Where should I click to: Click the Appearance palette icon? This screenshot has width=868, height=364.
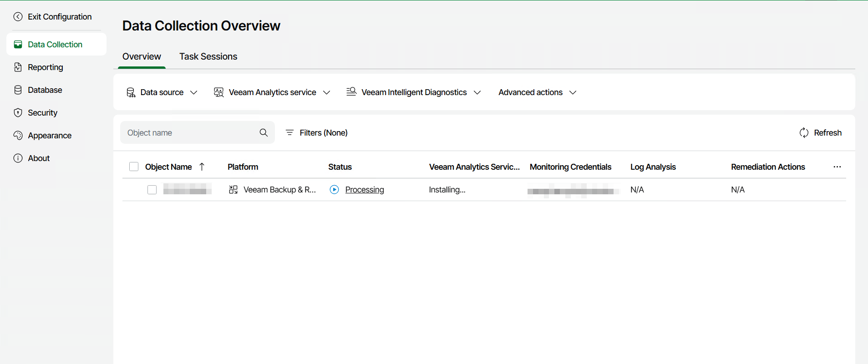coord(18,135)
